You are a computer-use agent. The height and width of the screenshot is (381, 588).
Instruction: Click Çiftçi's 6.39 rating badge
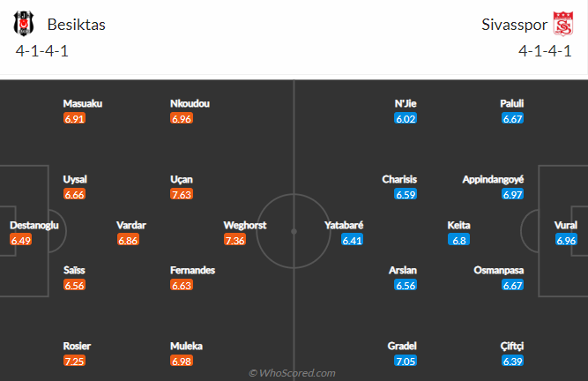512,361
